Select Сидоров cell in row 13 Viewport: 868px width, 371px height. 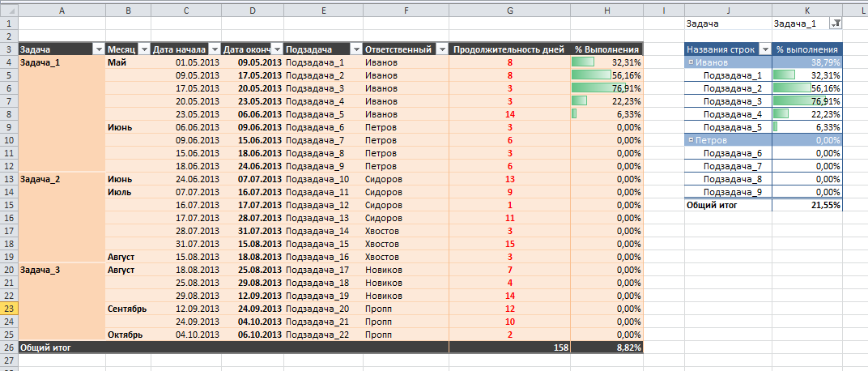point(406,179)
